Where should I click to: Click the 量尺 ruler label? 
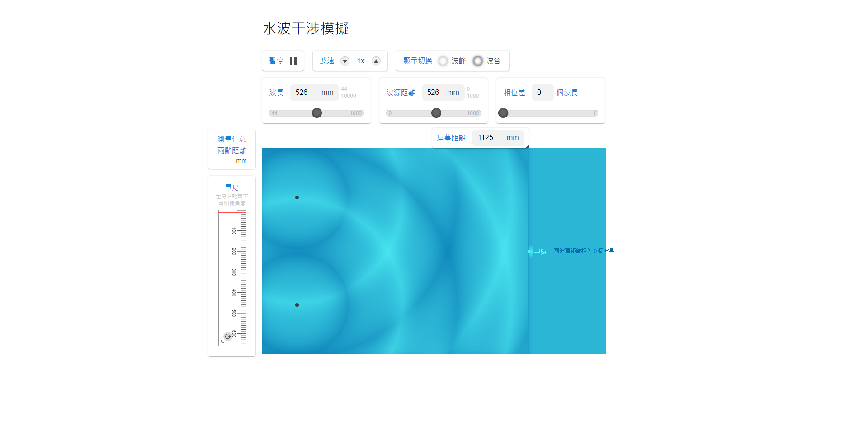click(x=231, y=187)
